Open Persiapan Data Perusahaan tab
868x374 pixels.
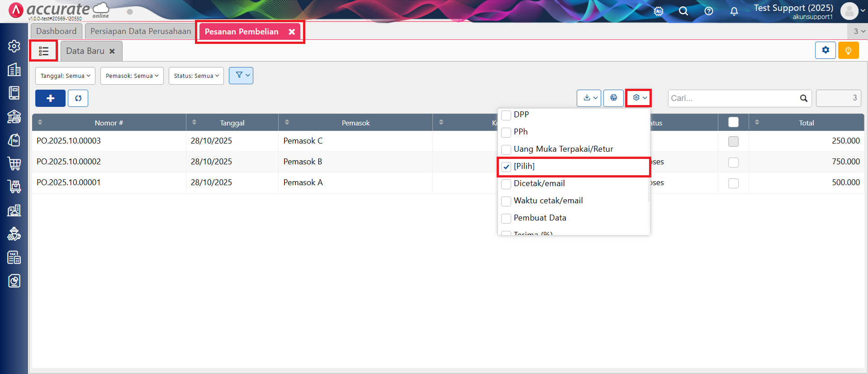(x=140, y=31)
